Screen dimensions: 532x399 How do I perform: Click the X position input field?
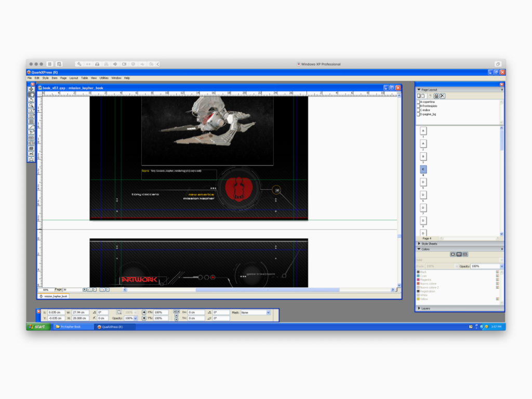point(56,312)
